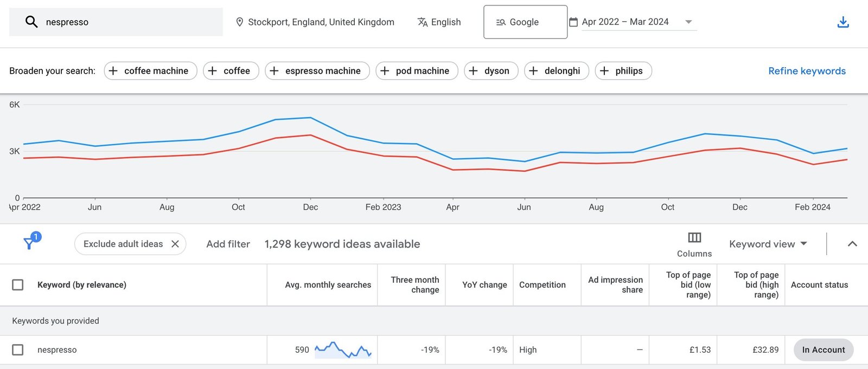Collapse the chart with the chevron up
The height and width of the screenshot is (369, 868).
[852, 244]
